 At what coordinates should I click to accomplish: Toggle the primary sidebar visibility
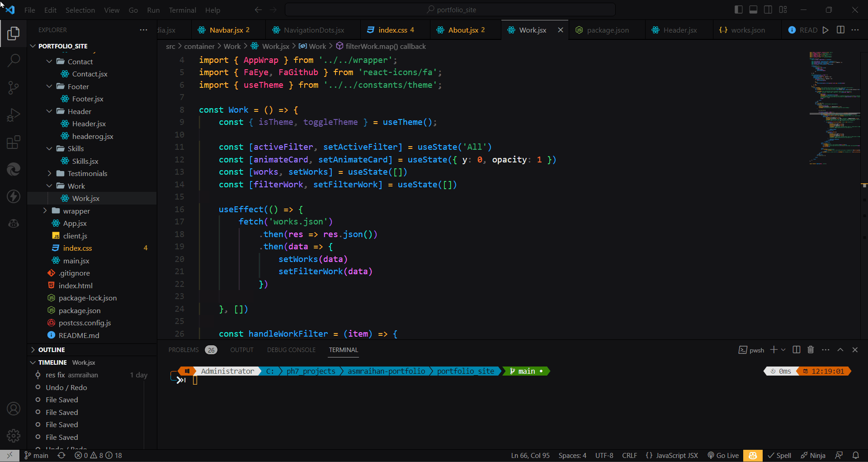click(x=738, y=9)
